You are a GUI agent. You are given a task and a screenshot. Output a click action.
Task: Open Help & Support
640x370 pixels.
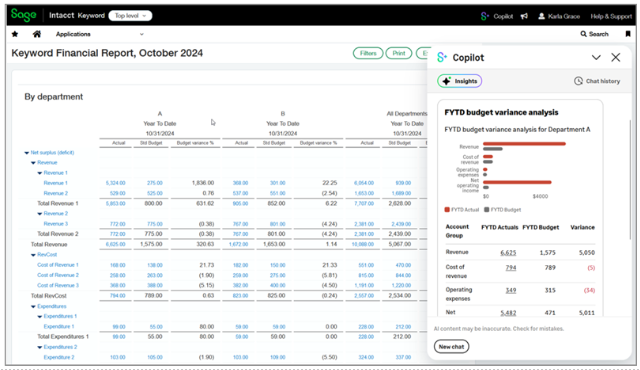tap(611, 16)
